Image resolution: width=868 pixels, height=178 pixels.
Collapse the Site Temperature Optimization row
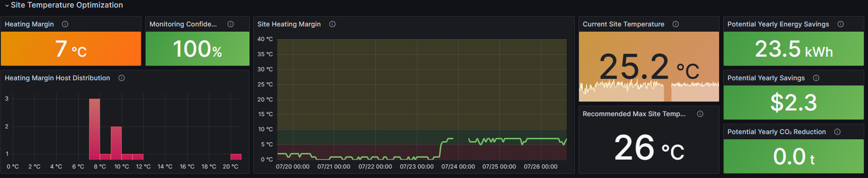[x=7, y=5]
